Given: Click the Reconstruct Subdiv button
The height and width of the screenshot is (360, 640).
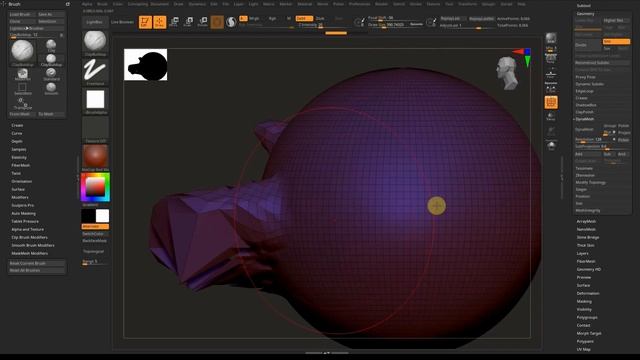Looking at the screenshot, I should pos(602,63).
